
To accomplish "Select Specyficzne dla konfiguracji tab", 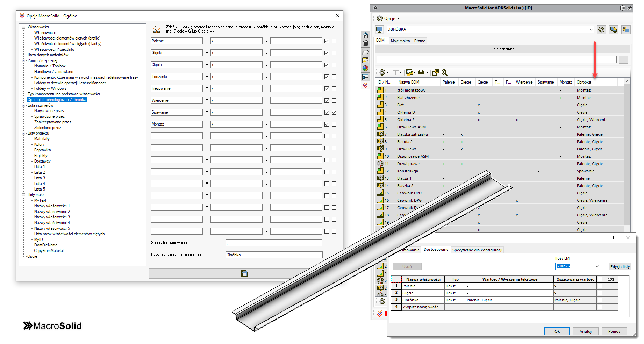I will (x=477, y=250).
